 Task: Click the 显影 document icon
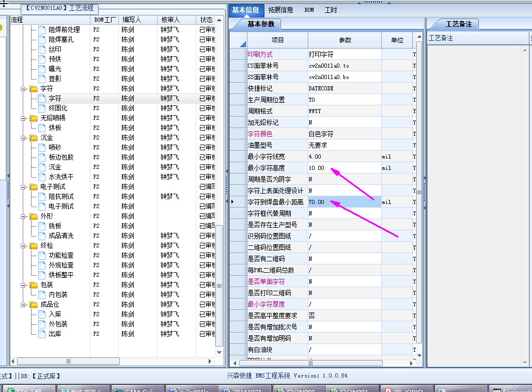(42, 79)
